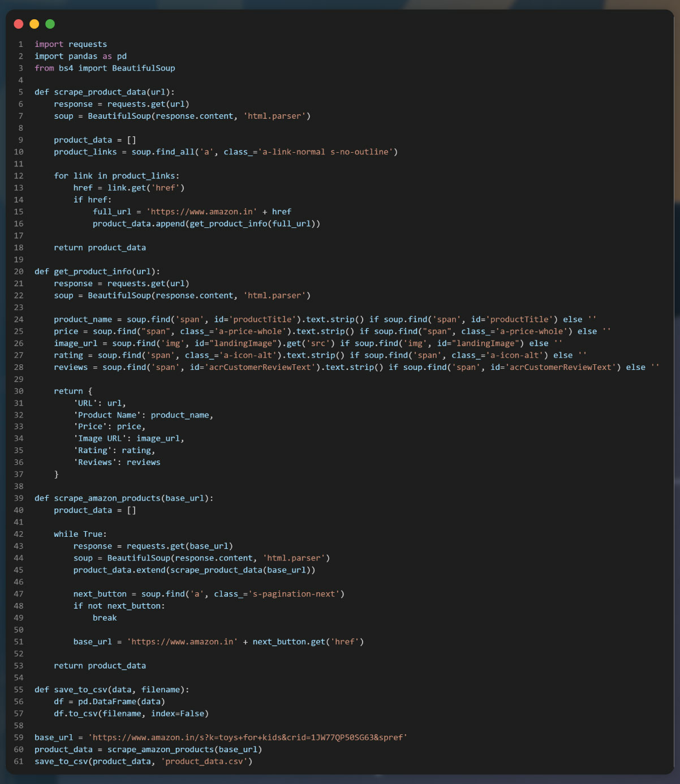
Task: Click 'response = requests.get(base_url)' line
Action: click(x=153, y=546)
